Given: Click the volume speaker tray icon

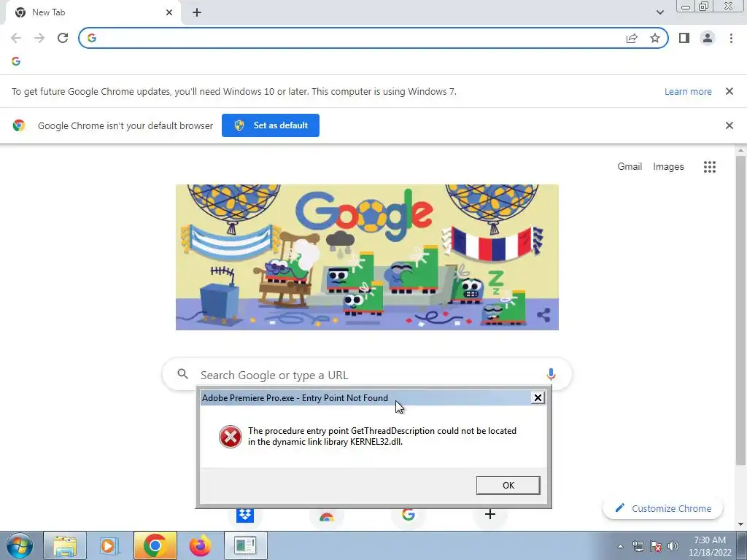Looking at the screenshot, I should point(673,546).
